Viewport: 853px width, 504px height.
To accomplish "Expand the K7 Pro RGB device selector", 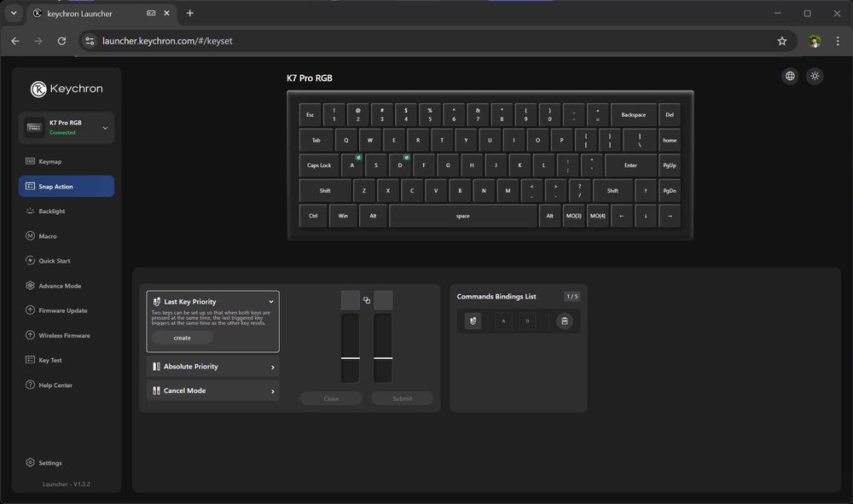I will coord(67,128).
